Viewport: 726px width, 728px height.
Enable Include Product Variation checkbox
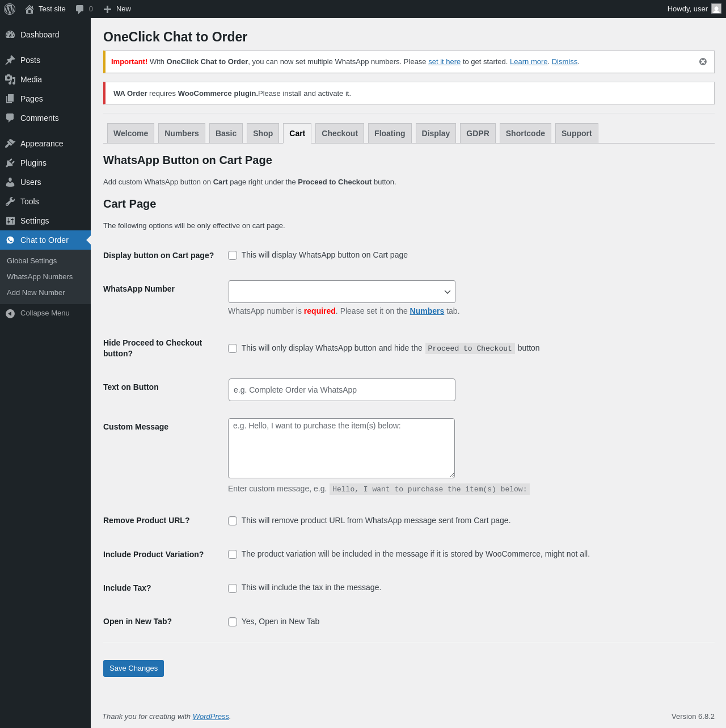[233, 554]
